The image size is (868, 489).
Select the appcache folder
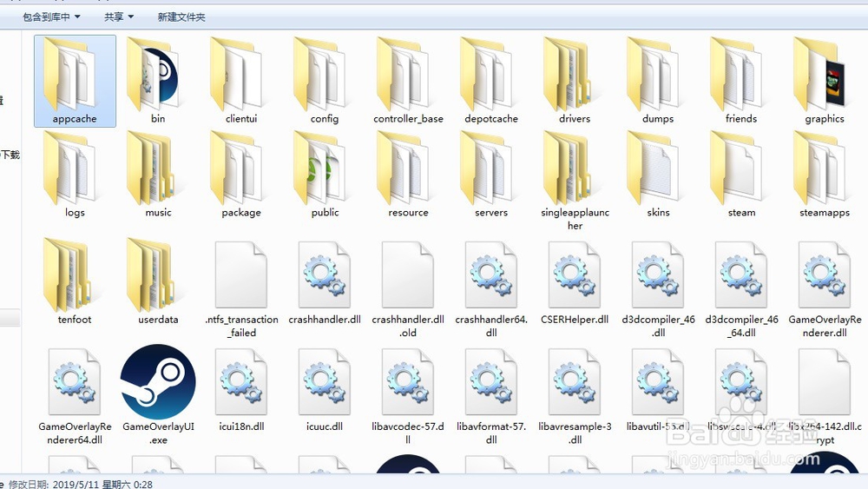(x=75, y=81)
